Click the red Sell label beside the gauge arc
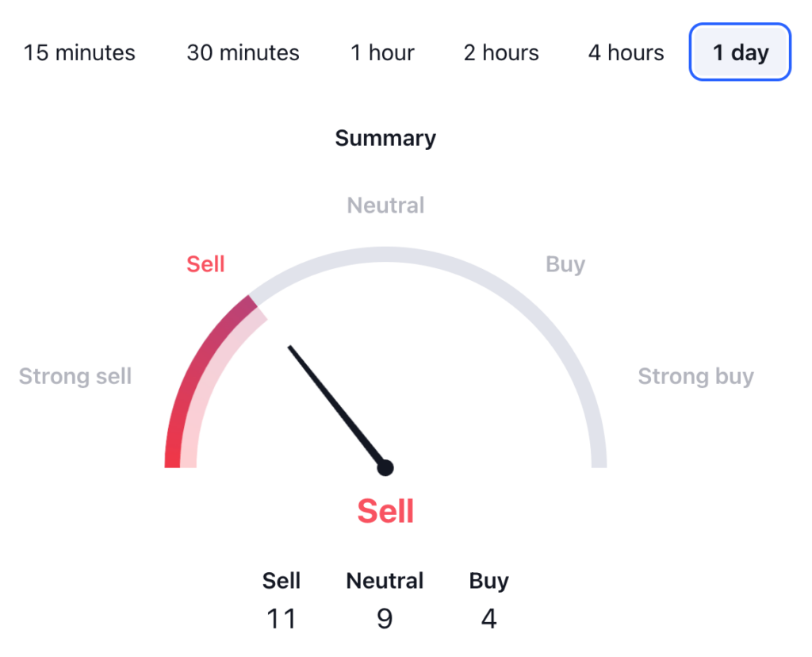 coord(205,264)
